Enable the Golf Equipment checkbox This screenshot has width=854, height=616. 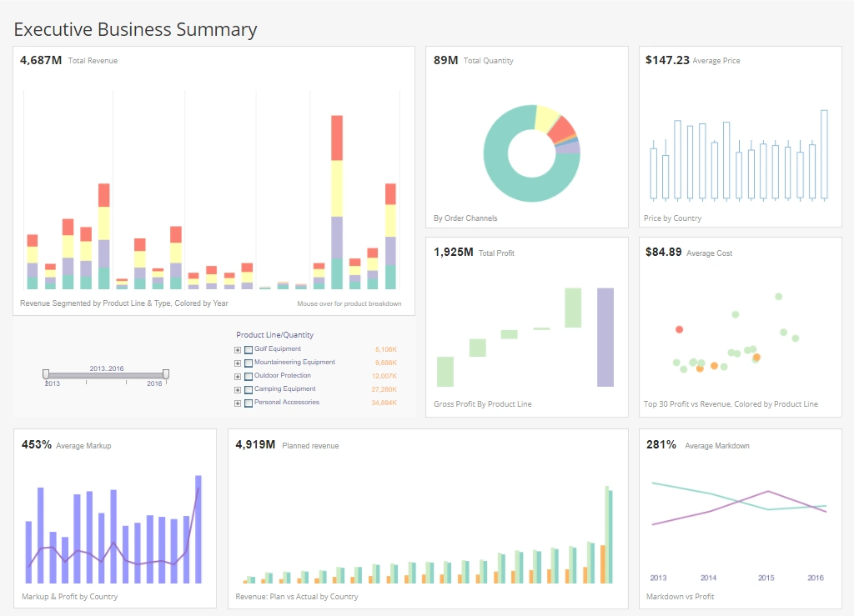pyautogui.click(x=249, y=348)
